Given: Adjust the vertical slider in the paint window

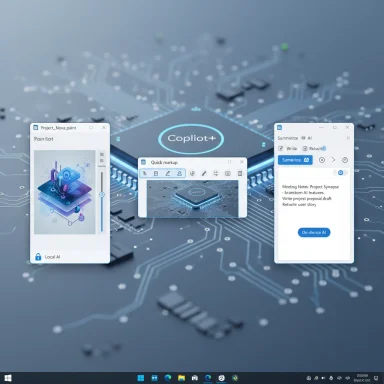Looking at the screenshot, I should 102,195.
